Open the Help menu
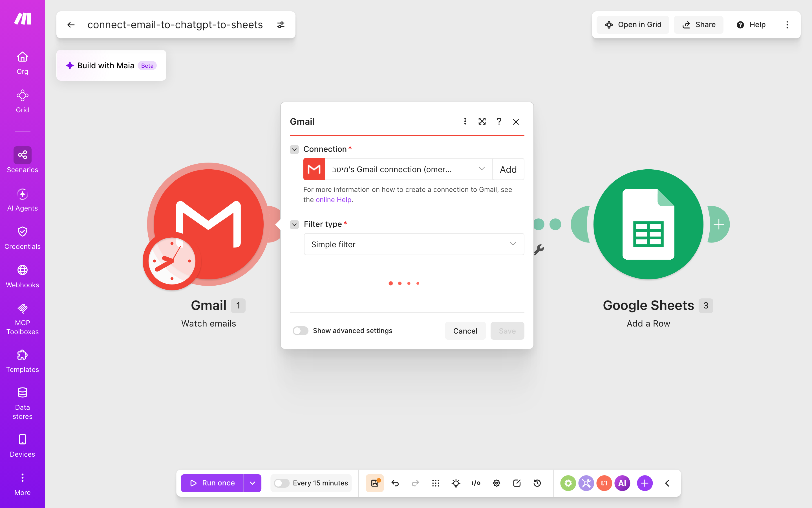Viewport: 812px width, 508px height. point(751,25)
